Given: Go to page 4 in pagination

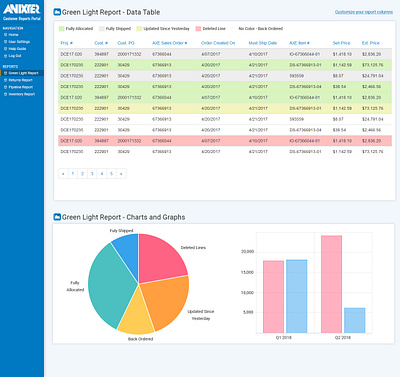Looking at the screenshot, I should coord(102,174).
